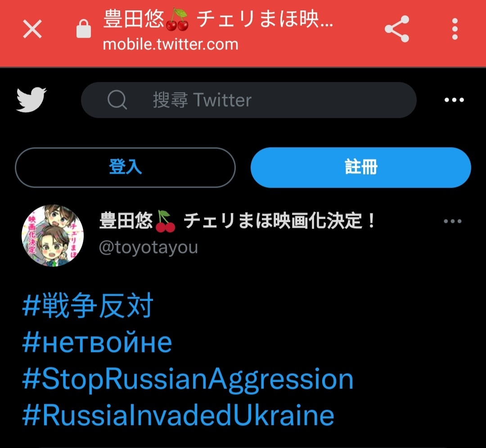Viewport: 486px width, 448px height.
Task: Open hashtag #戦争反対
Action: coord(88,305)
